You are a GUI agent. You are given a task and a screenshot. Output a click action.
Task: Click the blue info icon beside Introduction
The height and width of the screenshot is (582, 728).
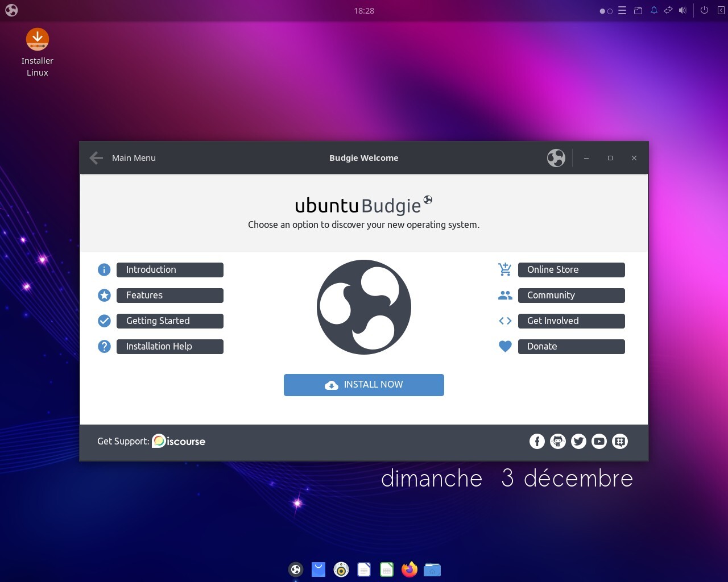point(104,270)
